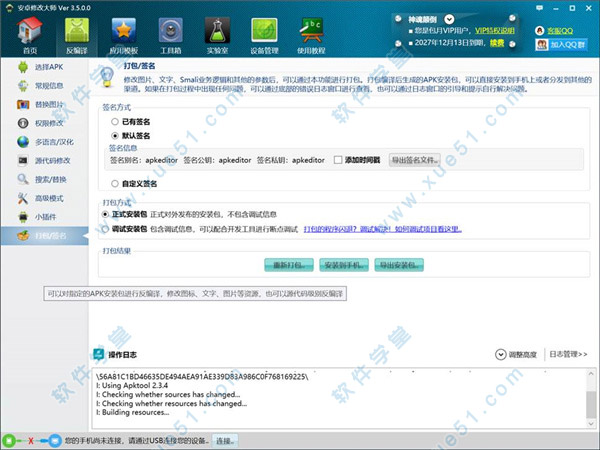Image resolution: width=600 pixels, height=450 pixels.
Task: Click the log panel scrollbar thumb
Action: point(591,404)
